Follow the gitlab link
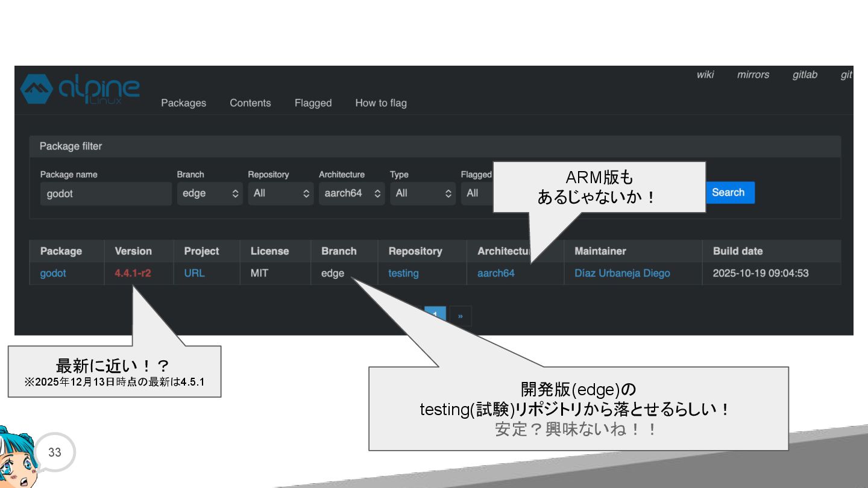This screenshot has height=488, width=868. 805,75
